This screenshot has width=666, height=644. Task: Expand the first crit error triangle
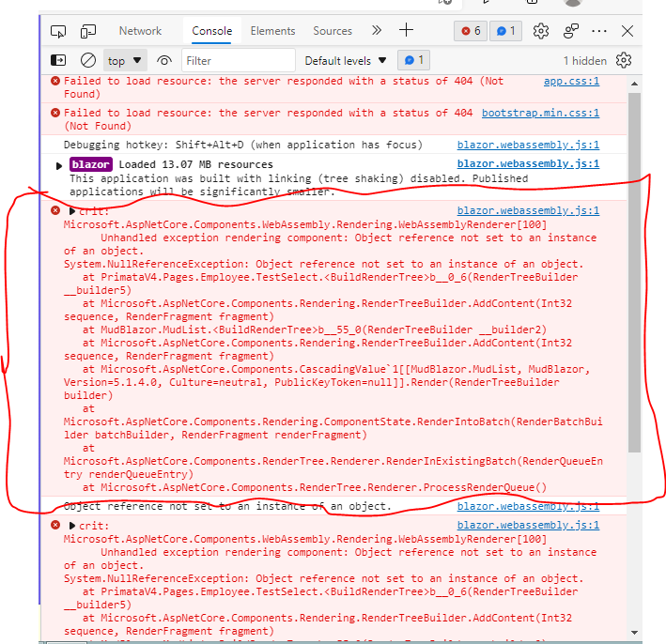tap(72, 211)
